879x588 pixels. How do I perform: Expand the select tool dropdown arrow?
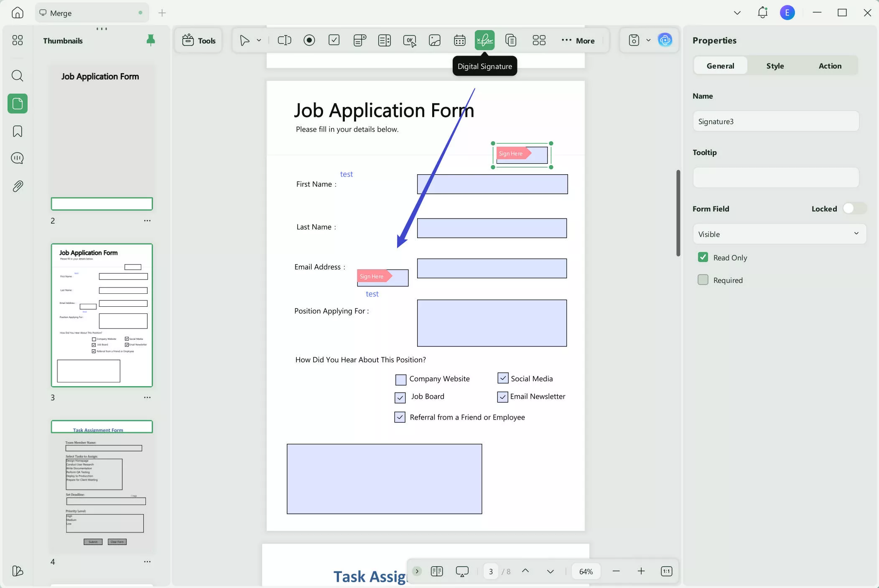click(x=259, y=40)
